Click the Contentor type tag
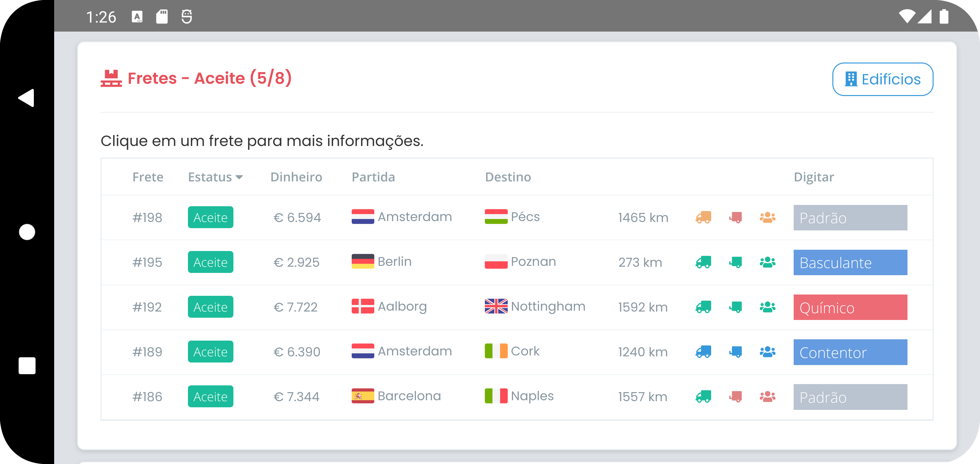Viewport: 980px width, 464px height. pyautogui.click(x=850, y=352)
